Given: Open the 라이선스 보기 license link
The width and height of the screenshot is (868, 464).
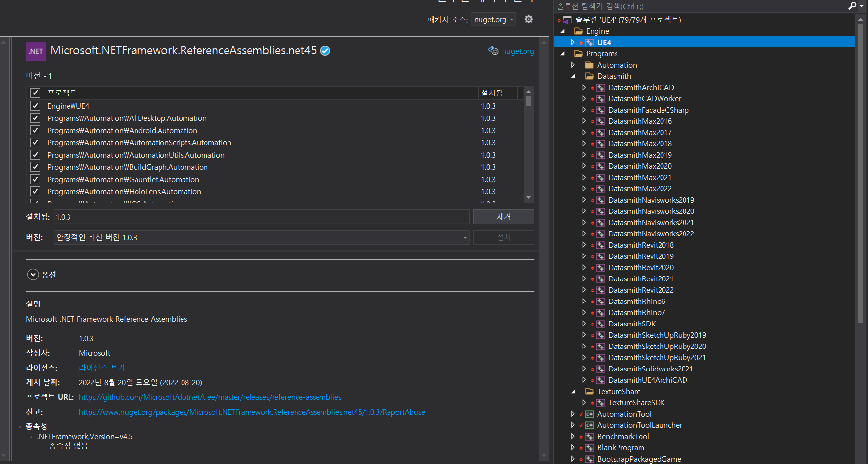Looking at the screenshot, I should point(102,368).
